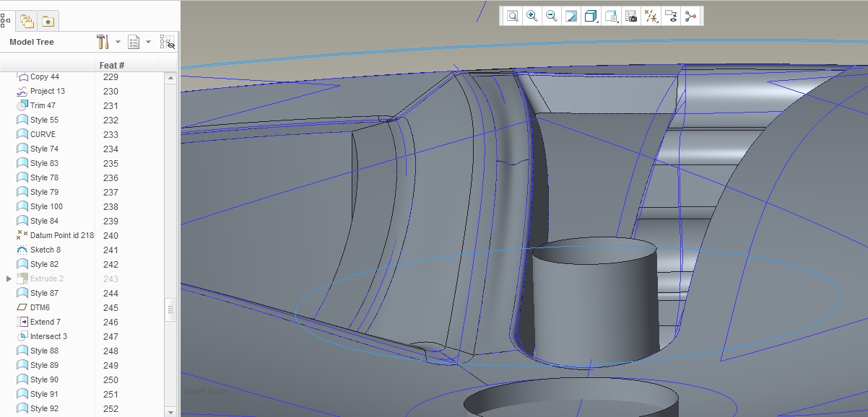
Task: Open the View Manager camera icon
Action: [x=631, y=16]
